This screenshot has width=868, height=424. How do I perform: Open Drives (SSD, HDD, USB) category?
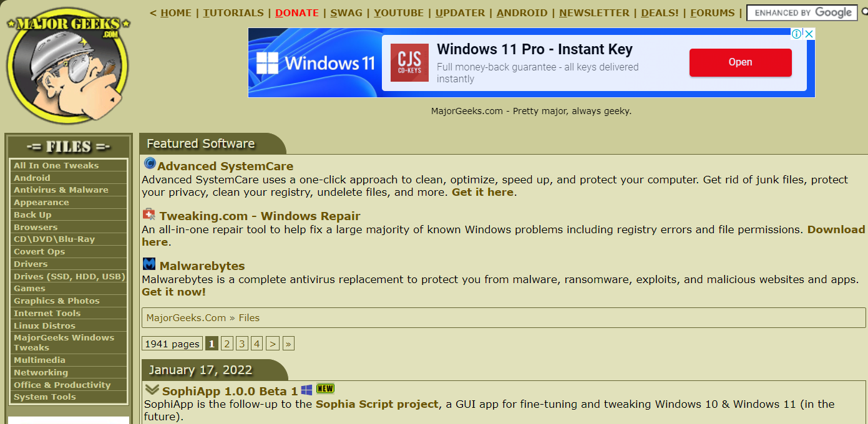(68, 276)
